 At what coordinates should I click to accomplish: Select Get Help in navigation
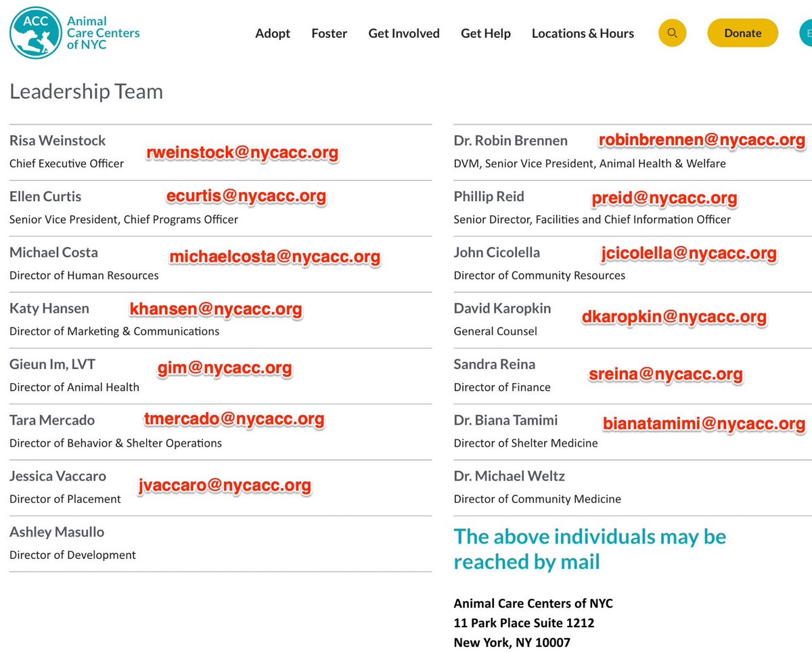[x=486, y=33]
